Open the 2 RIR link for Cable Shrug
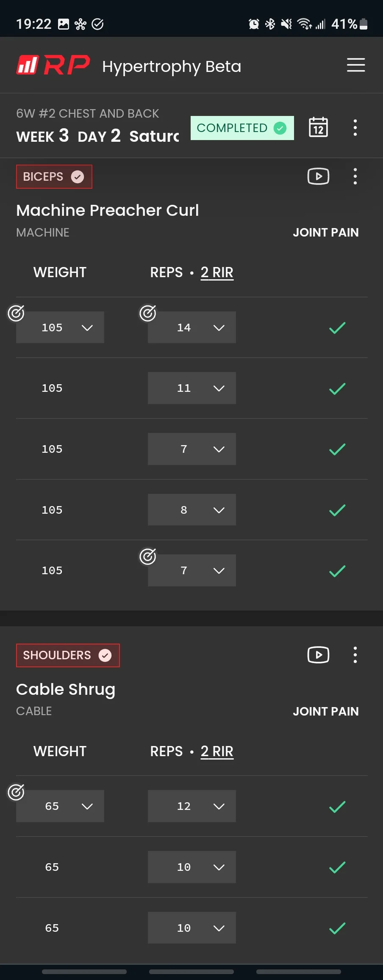The height and width of the screenshot is (980, 383). click(217, 751)
